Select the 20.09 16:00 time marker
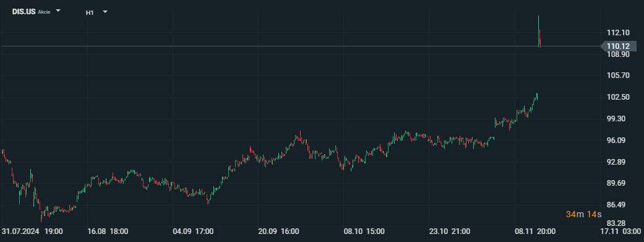This screenshot has height=242, width=644. [x=278, y=231]
